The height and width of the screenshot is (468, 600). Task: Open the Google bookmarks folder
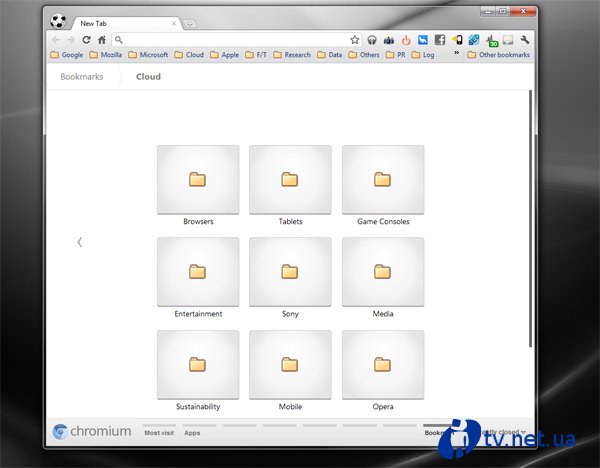click(67, 55)
